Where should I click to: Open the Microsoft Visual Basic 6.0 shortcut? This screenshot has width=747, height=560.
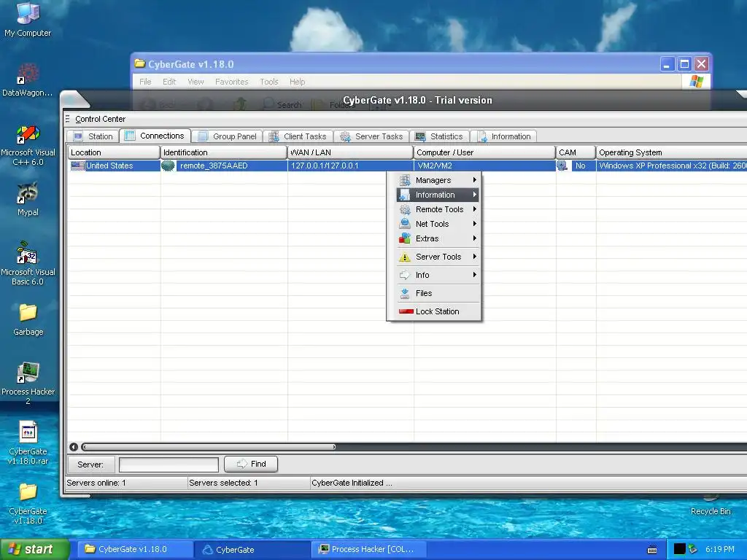pyautogui.click(x=28, y=264)
